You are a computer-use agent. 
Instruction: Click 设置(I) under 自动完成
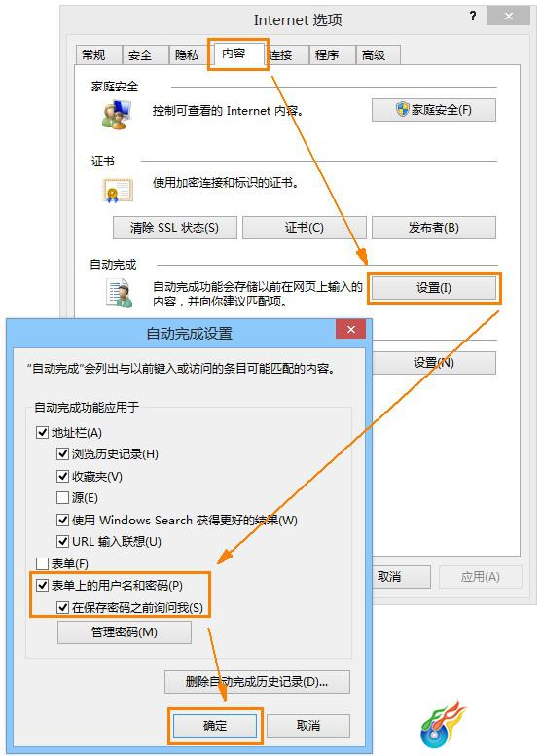pos(433,288)
